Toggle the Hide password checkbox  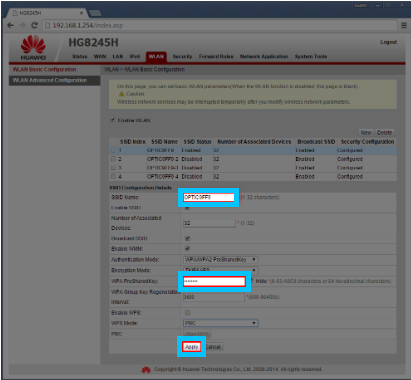252,281
